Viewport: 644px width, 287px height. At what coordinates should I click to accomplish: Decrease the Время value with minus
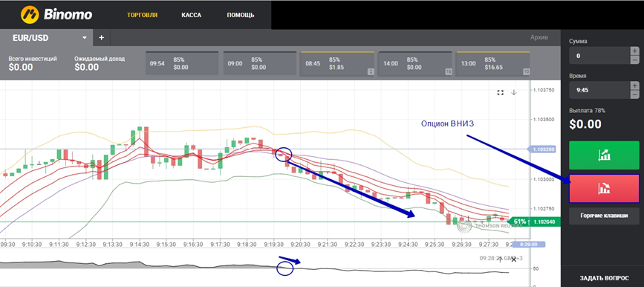pos(634,94)
